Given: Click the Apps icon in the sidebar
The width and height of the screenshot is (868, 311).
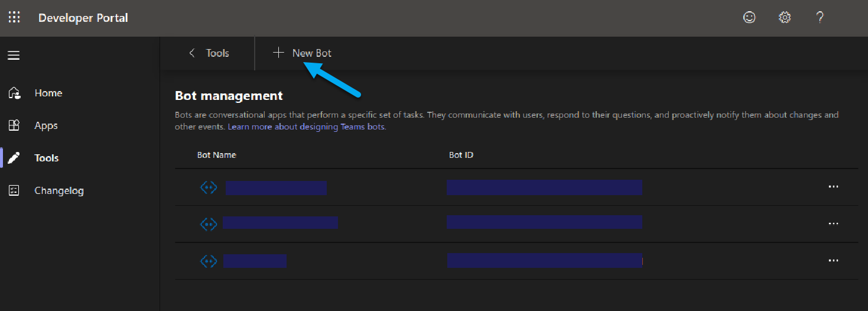Looking at the screenshot, I should click(14, 125).
